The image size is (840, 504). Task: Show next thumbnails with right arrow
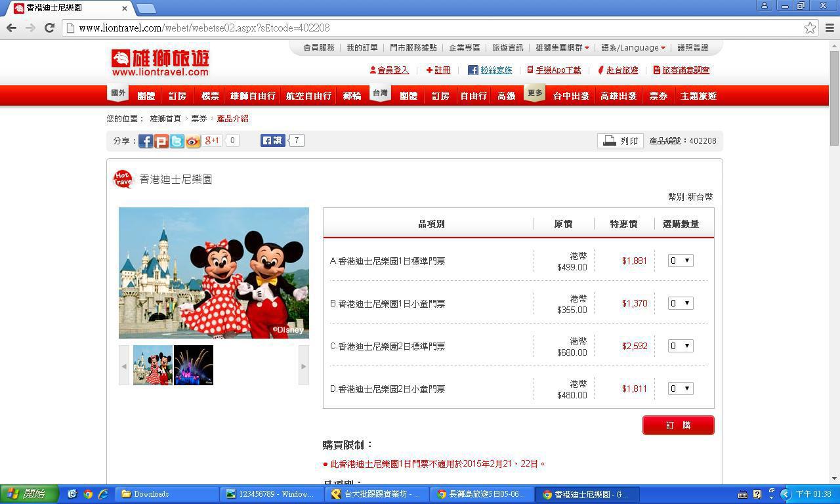[x=303, y=366]
